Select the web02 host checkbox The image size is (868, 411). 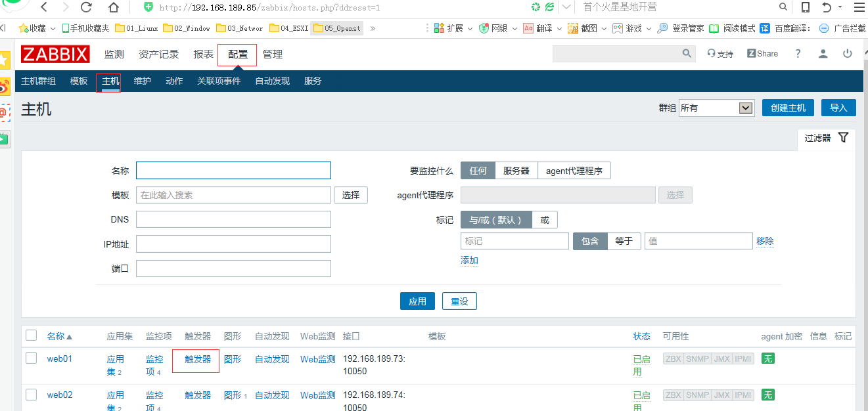[x=31, y=395]
